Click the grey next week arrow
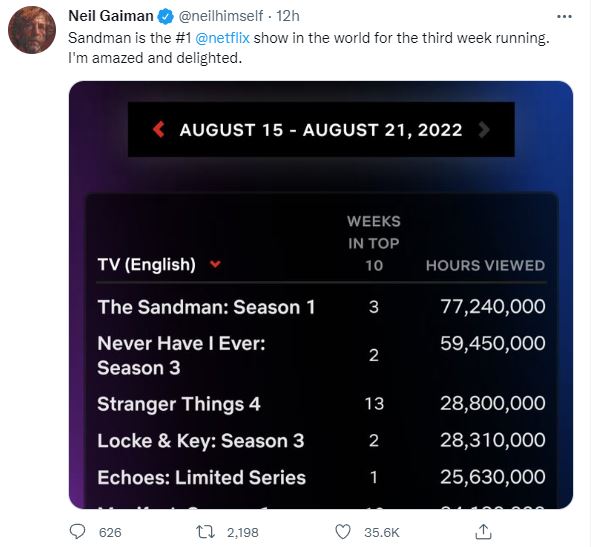The width and height of the screenshot is (591, 547). click(484, 129)
